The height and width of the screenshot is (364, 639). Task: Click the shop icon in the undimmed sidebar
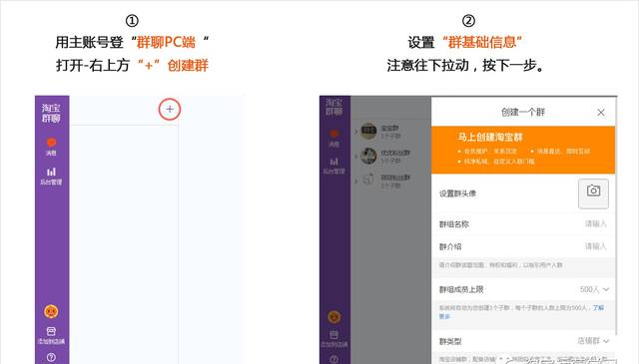click(51, 331)
